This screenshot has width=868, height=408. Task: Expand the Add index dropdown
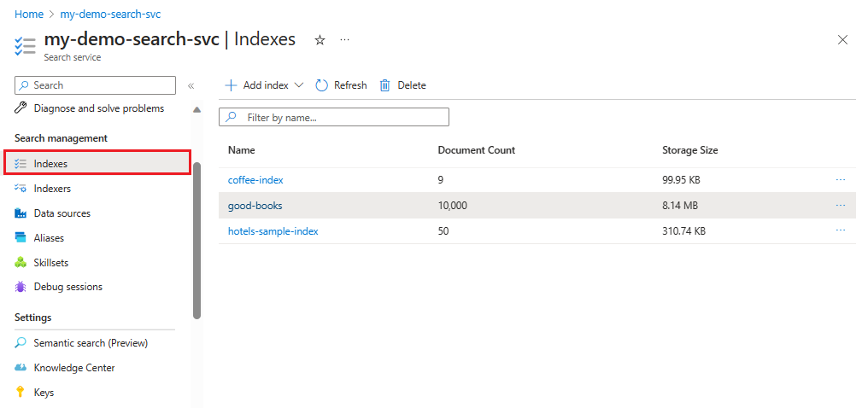coord(299,85)
